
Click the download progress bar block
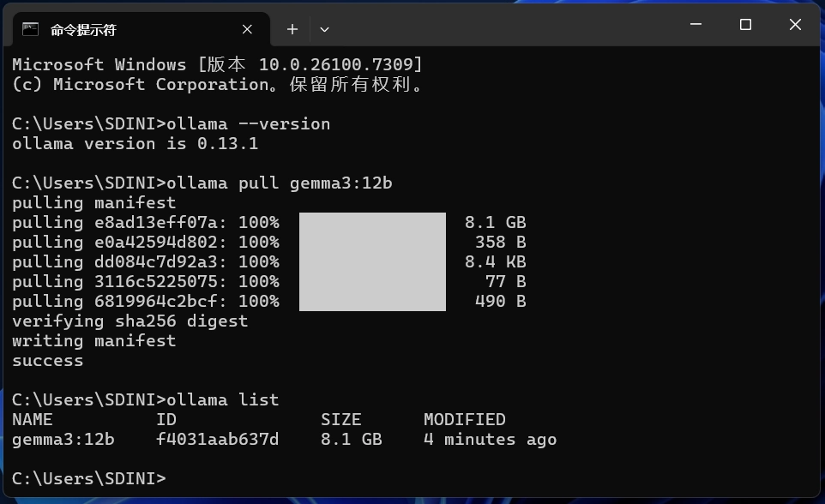(372, 261)
